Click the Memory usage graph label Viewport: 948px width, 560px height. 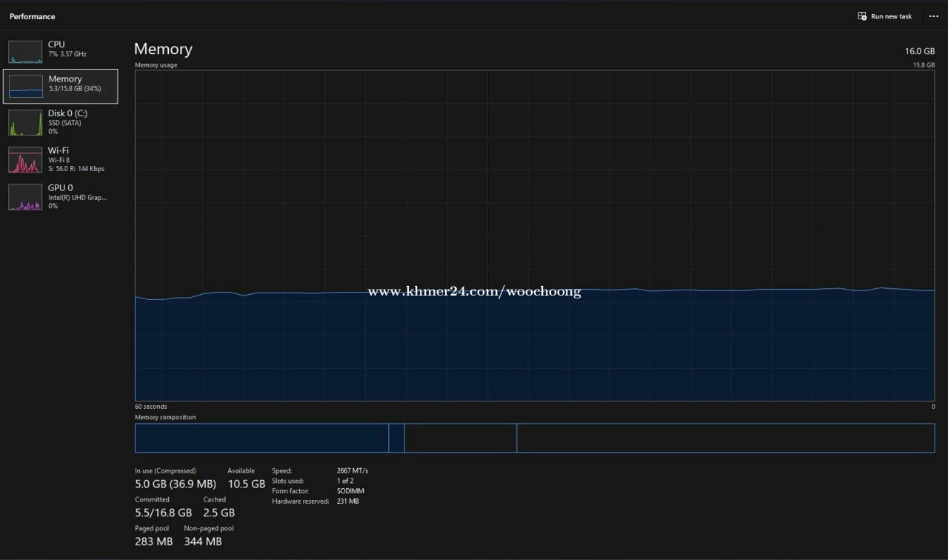pyautogui.click(x=156, y=65)
